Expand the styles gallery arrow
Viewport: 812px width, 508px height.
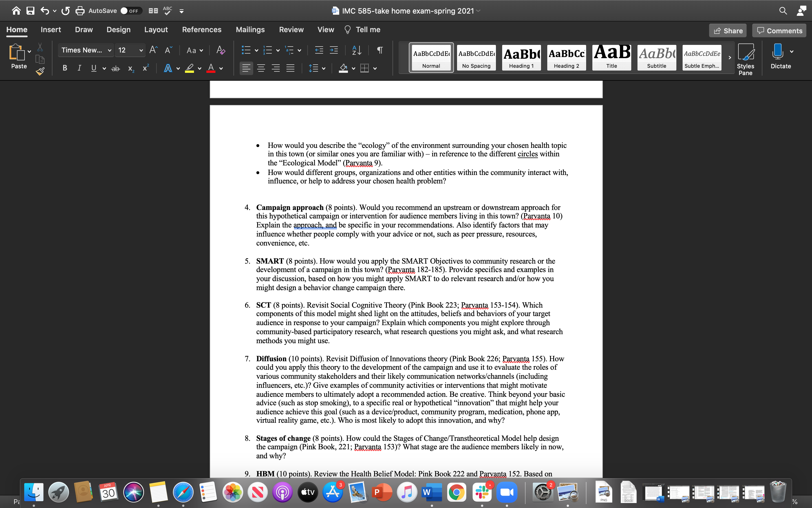[x=729, y=58]
